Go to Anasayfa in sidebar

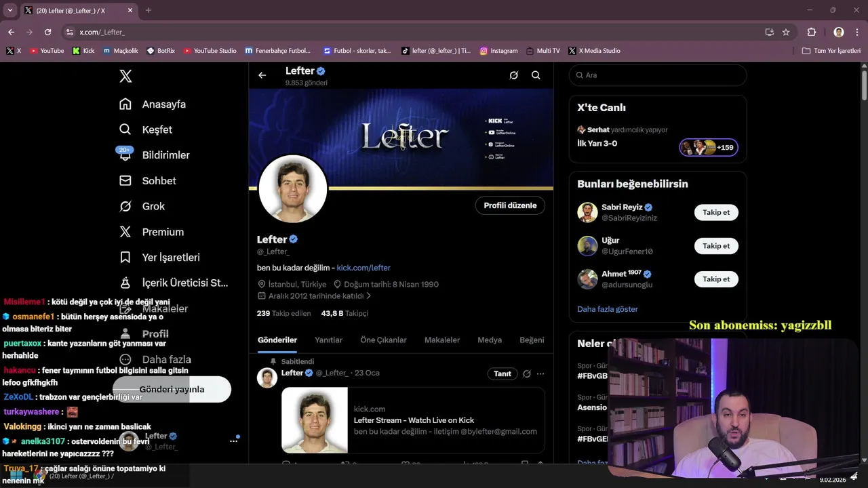153,104
